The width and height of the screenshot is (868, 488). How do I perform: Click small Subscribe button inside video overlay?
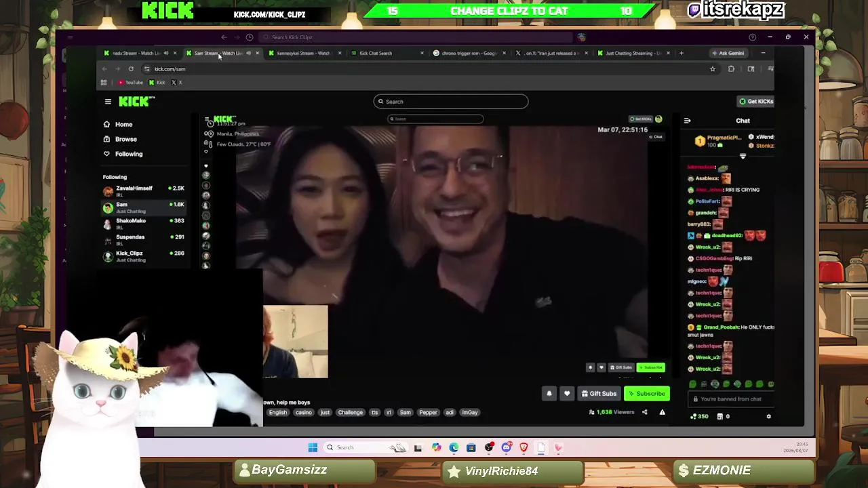pyautogui.click(x=650, y=367)
